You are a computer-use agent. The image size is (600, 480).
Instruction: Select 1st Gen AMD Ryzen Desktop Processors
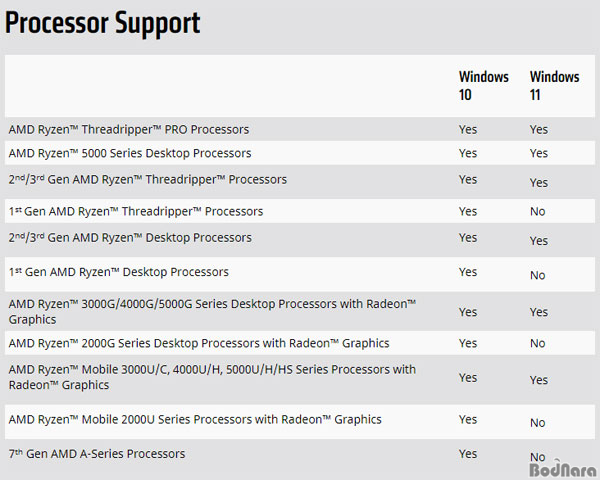pyautogui.click(x=119, y=272)
